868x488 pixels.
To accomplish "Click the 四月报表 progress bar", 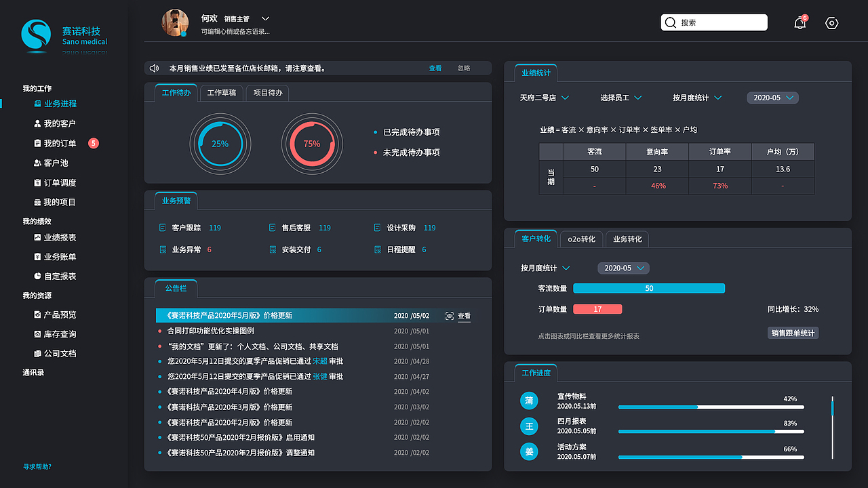I will tap(711, 431).
